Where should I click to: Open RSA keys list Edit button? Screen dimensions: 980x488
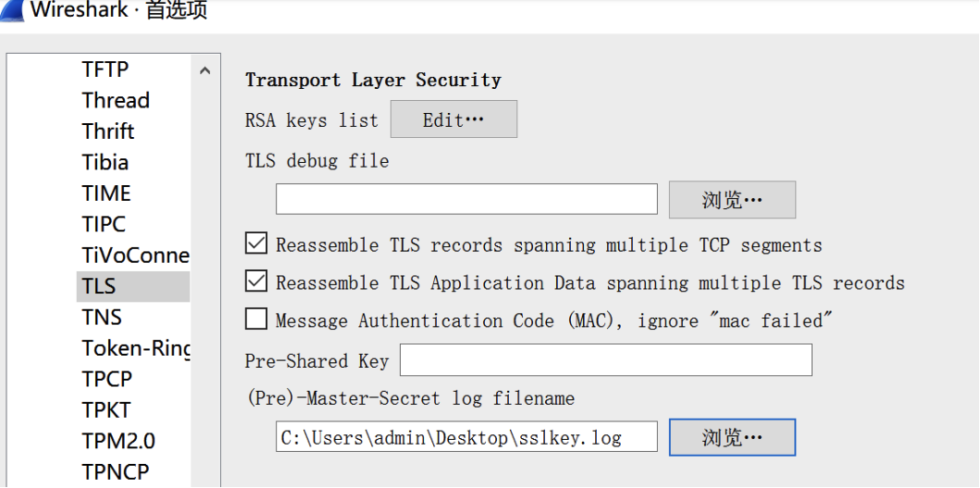click(x=453, y=119)
